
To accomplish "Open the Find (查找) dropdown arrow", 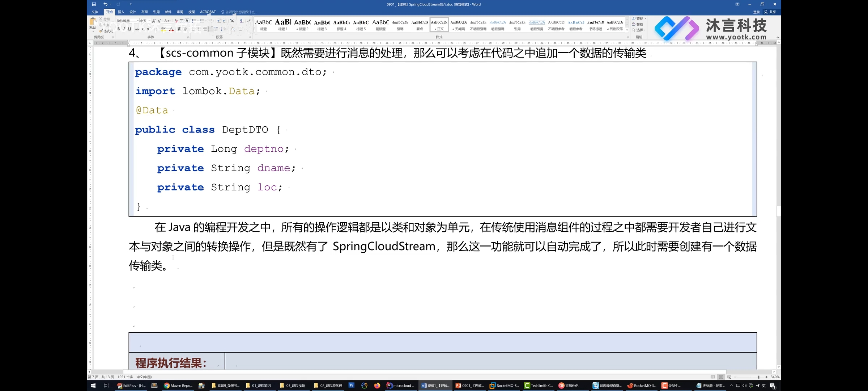I will pyautogui.click(x=646, y=19).
